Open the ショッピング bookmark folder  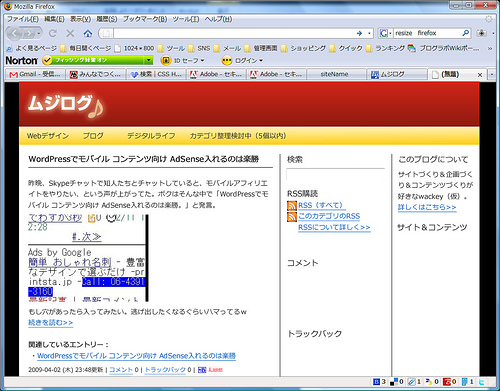point(303,48)
